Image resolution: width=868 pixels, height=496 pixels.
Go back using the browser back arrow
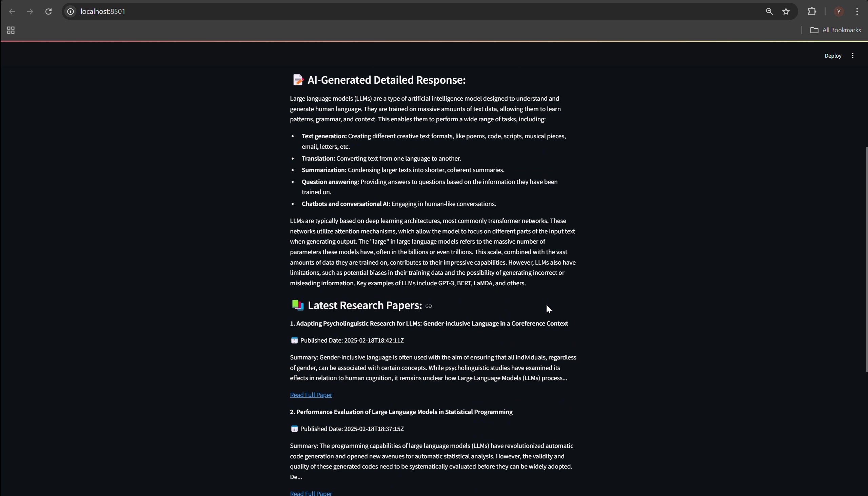12,11
